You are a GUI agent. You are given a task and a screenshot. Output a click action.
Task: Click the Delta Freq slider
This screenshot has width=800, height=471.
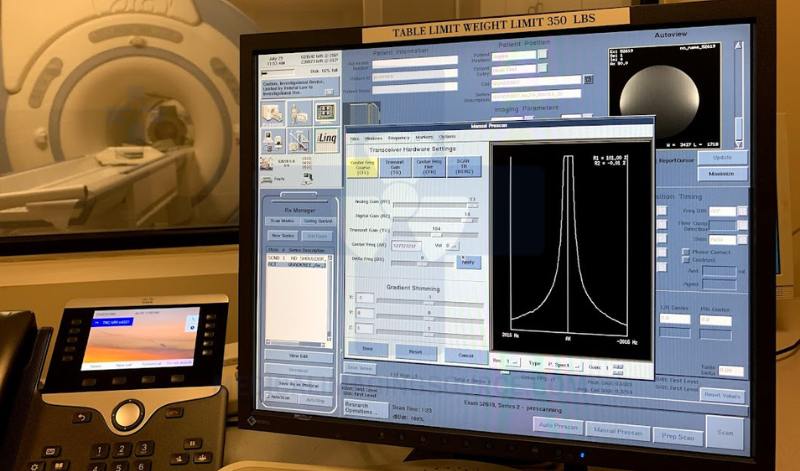click(422, 262)
